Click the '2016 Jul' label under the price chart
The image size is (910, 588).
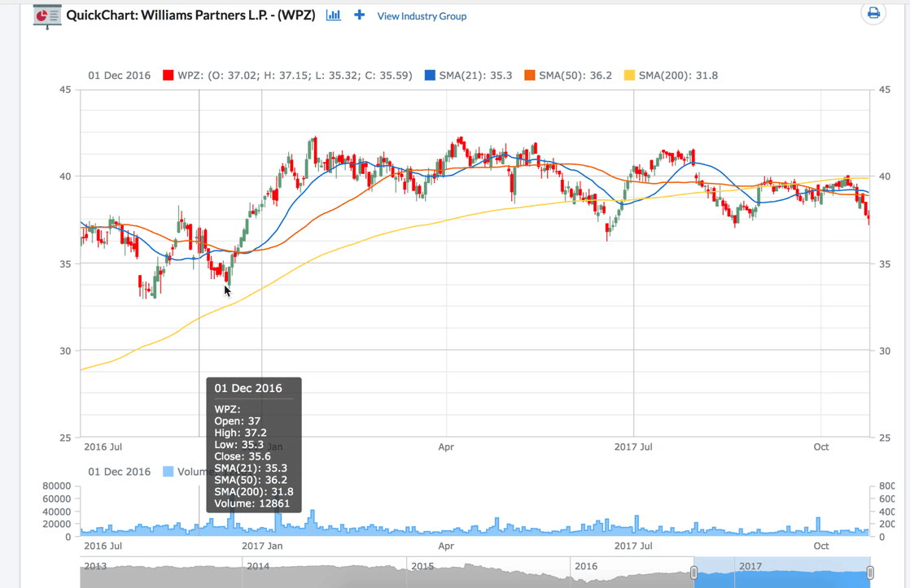(x=103, y=446)
